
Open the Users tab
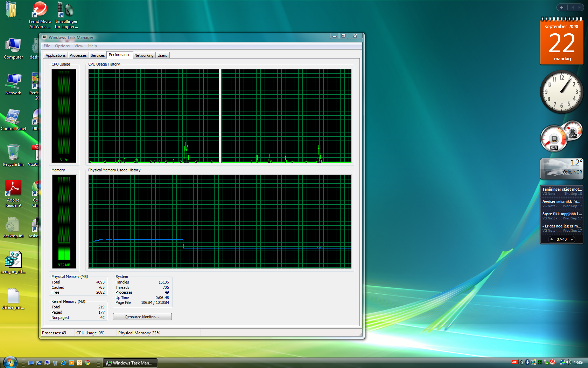click(162, 55)
